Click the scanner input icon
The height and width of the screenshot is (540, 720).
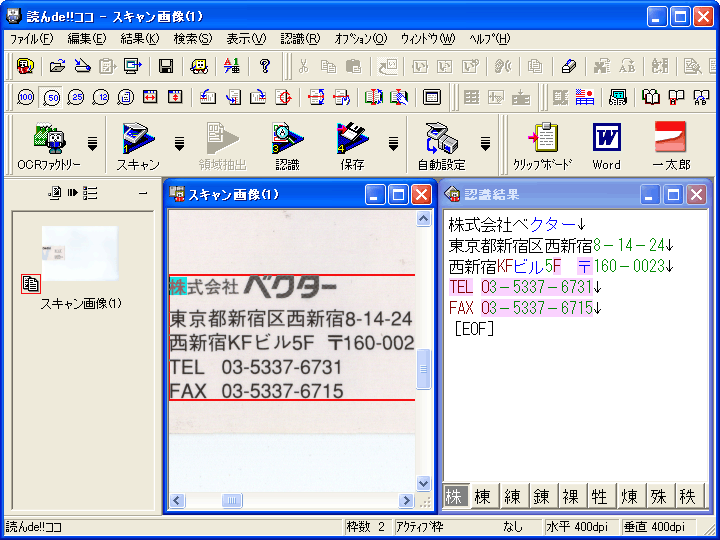click(x=82, y=67)
